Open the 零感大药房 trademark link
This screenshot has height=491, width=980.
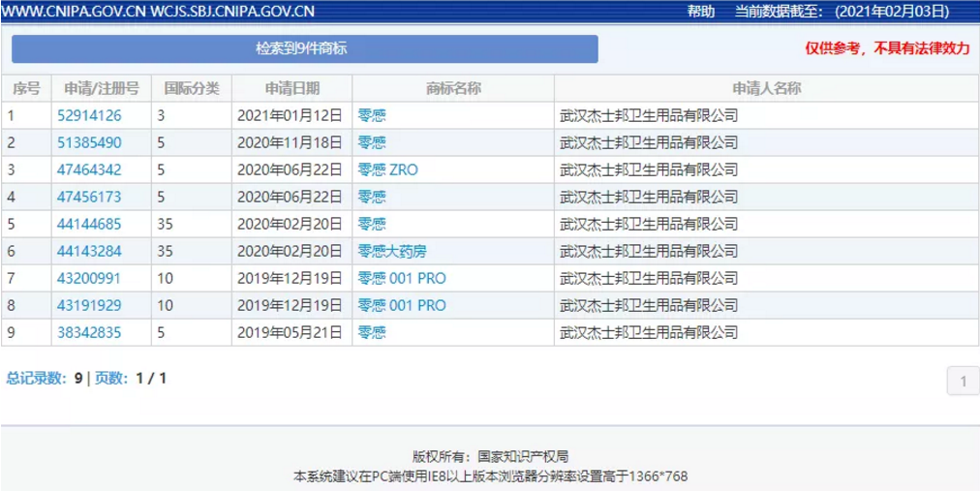[391, 251]
